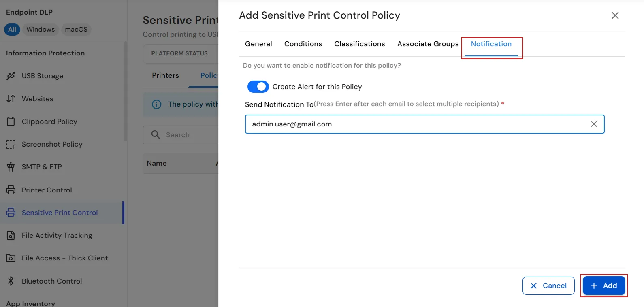Close the Add Sensitive Print Control Policy dialog

pyautogui.click(x=615, y=15)
